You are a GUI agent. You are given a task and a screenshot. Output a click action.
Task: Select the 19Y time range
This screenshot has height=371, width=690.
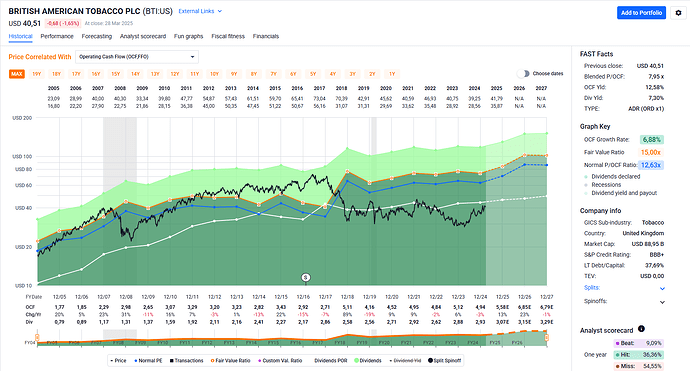37,74
